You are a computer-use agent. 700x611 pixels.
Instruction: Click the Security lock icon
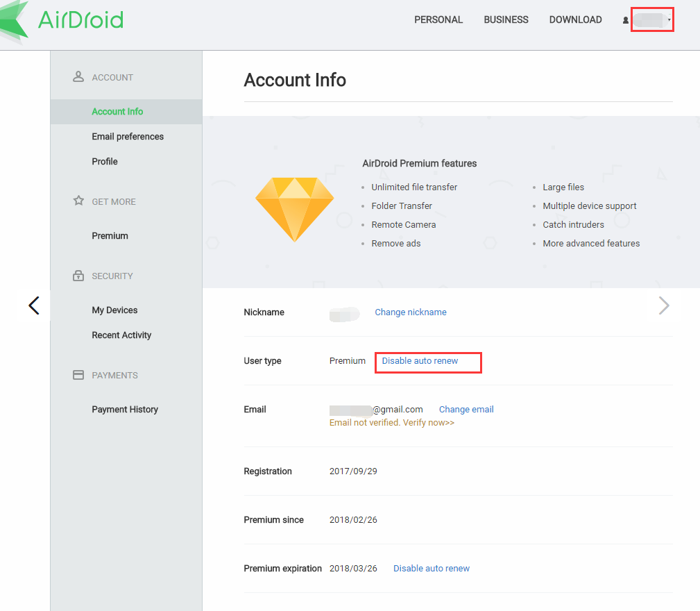[78, 276]
